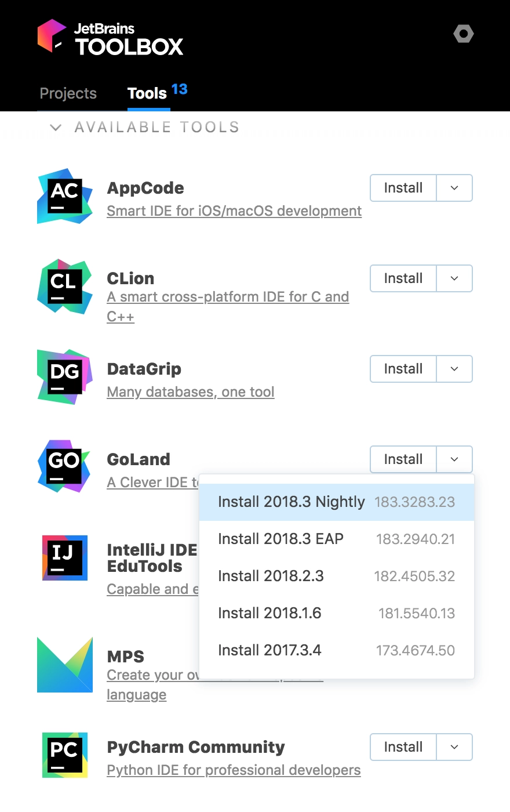
Task: Click the IntelliJ IDE EduTools title
Action: pos(153,558)
